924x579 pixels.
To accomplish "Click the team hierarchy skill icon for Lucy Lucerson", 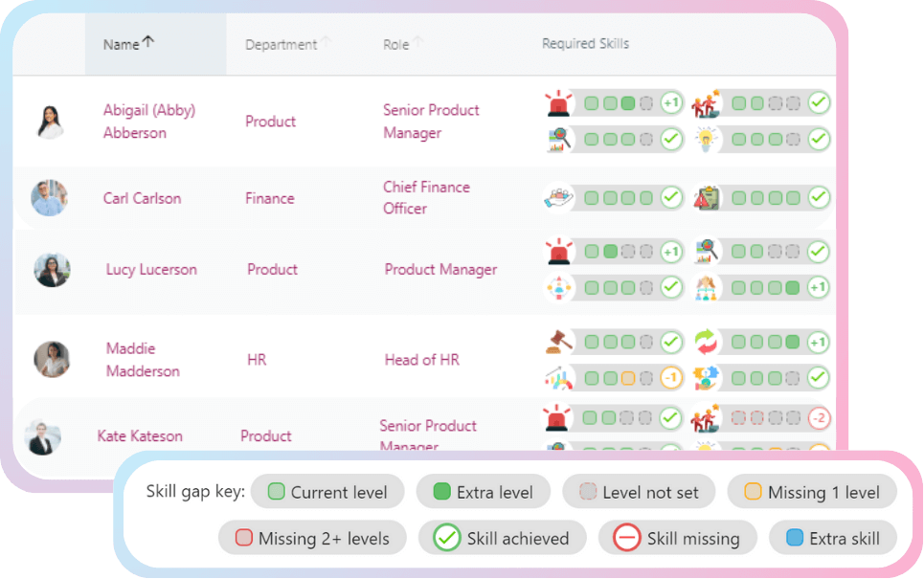I will 707,287.
